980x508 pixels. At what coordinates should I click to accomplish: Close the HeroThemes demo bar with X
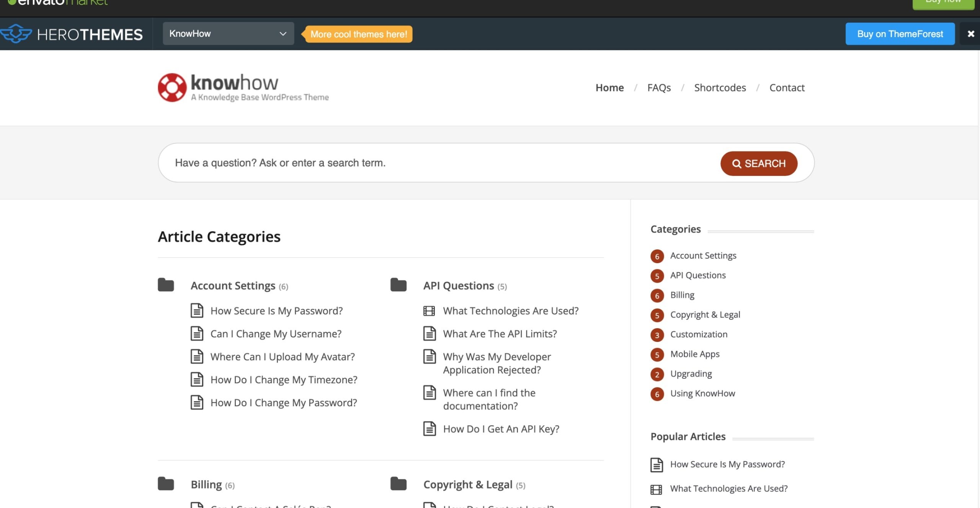click(970, 34)
